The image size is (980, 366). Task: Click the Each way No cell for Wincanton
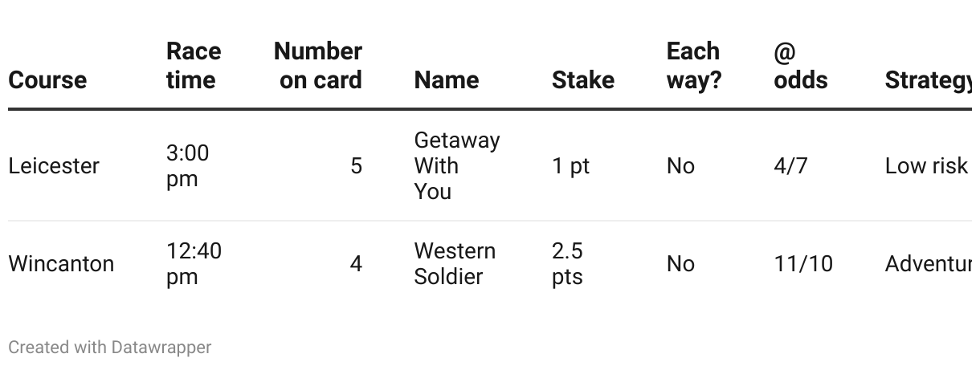[x=680, y=264]
